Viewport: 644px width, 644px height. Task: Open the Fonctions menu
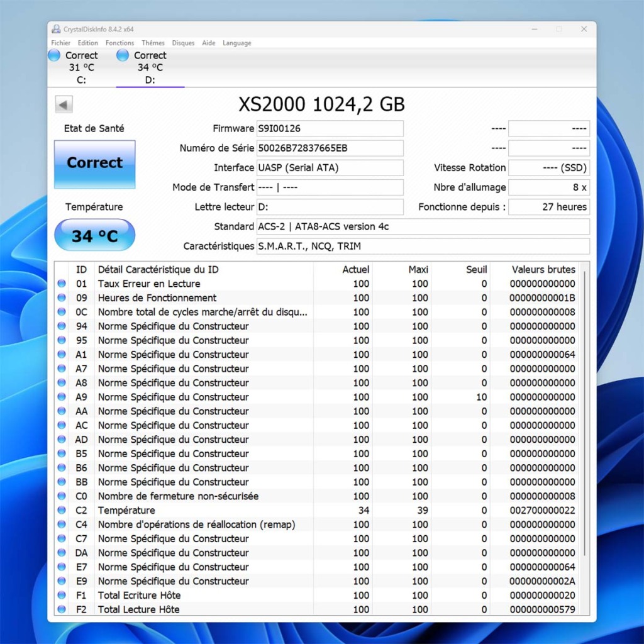[119, 43]
